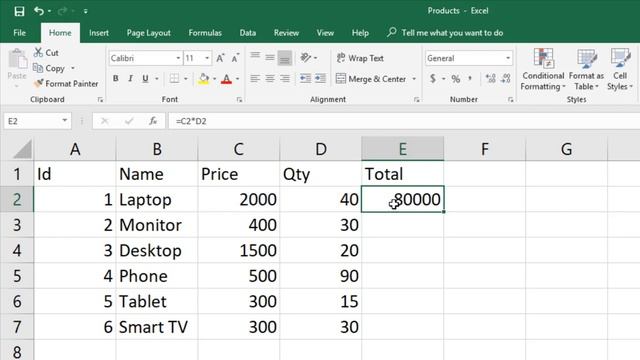Click the Cut button

(46, 53)
